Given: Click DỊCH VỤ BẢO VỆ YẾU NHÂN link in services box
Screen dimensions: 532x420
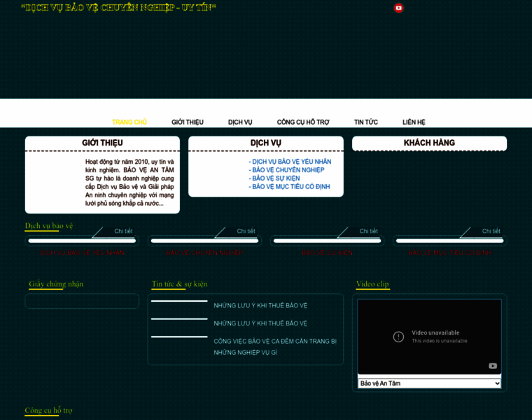Looking at the screenshot, I should click(291, 162).
